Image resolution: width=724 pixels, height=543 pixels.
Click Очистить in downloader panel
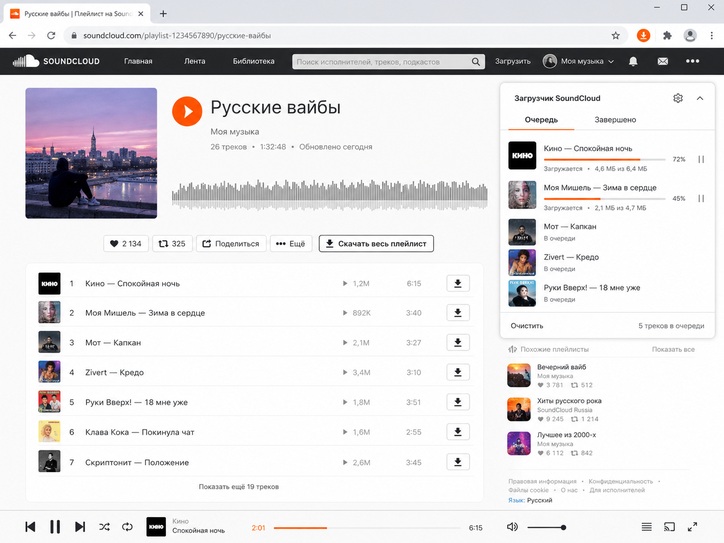click(527, 326)
